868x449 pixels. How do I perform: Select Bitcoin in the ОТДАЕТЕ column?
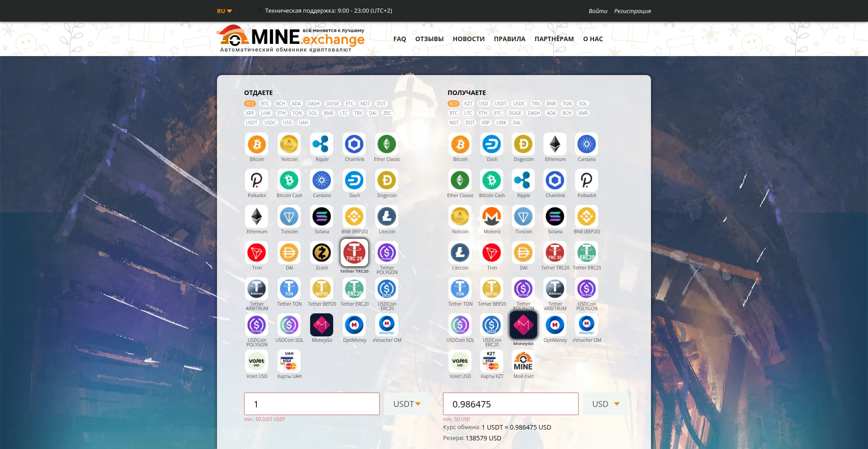pyautogui.click(x=256, y=144)
